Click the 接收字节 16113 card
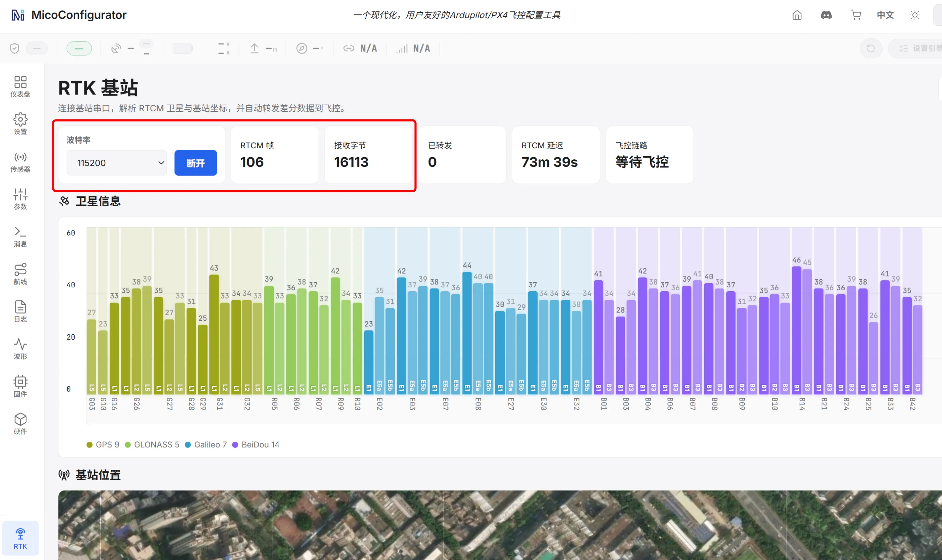 pyautogui.click(x=368, y=155)
